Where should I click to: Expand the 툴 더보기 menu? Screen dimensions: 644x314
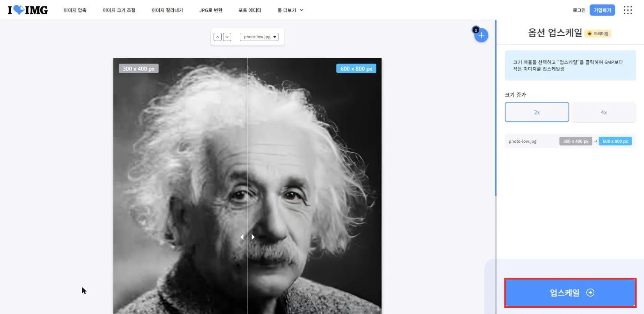click(290, 10)
